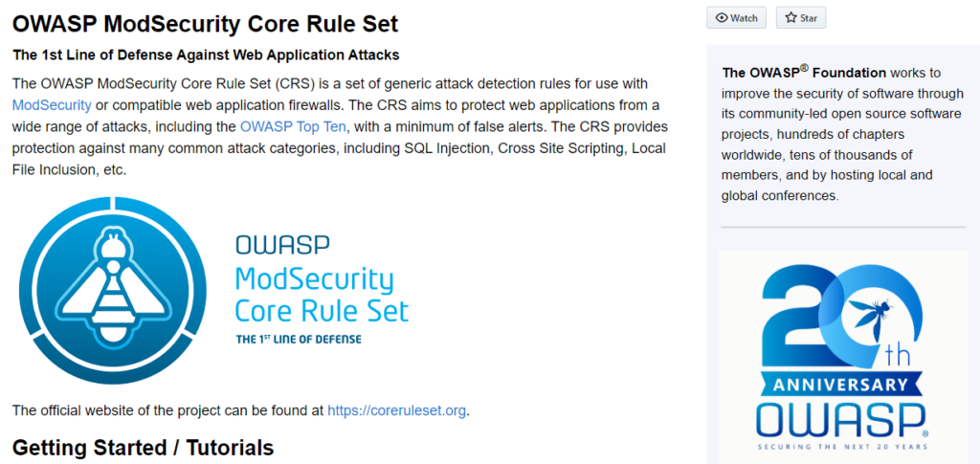Click the '1st Line of Defense' subtitle
980x464 pixels.
pos(206,55)
